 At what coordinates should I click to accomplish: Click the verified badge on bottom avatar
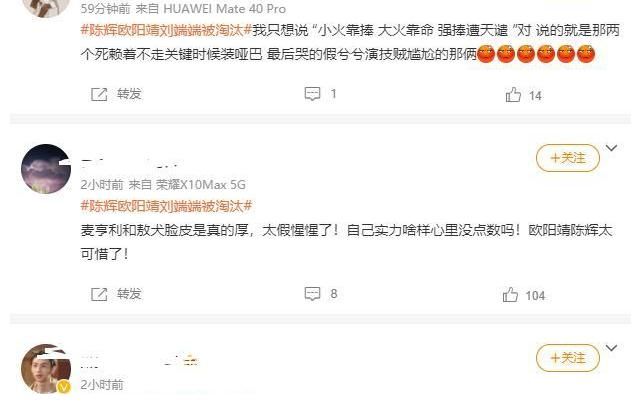point(63,386)
